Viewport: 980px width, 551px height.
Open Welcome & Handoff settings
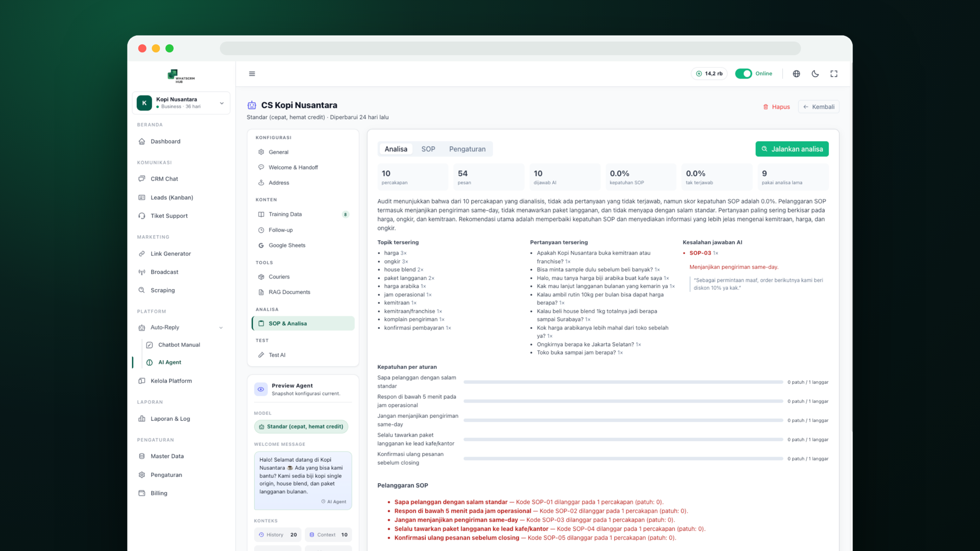click(x=303, y=167)
